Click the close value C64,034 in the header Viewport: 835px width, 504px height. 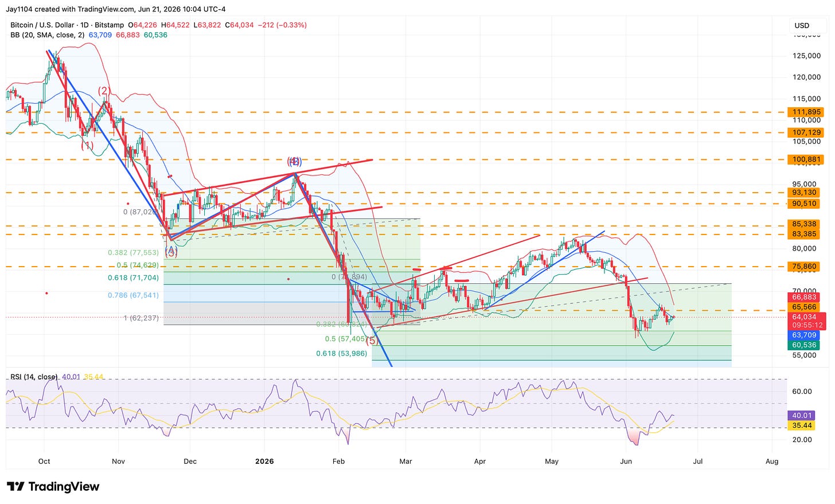pyautogui.click(x=239, y=25)
